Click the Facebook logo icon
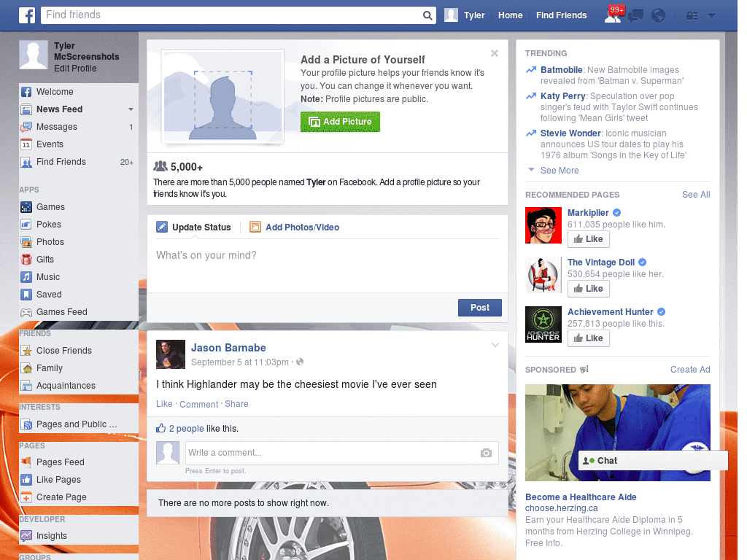Viewport: 747px width, 560px height. [27, 15]
